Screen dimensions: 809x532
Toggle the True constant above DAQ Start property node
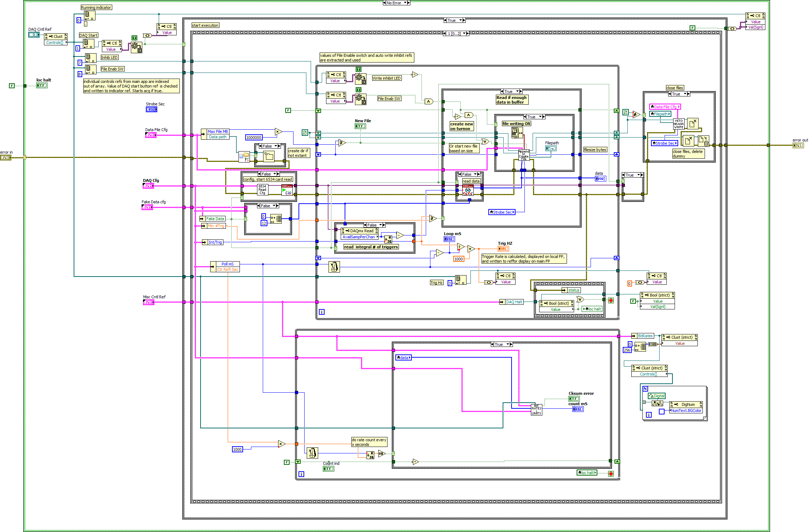tap(134, 38)
